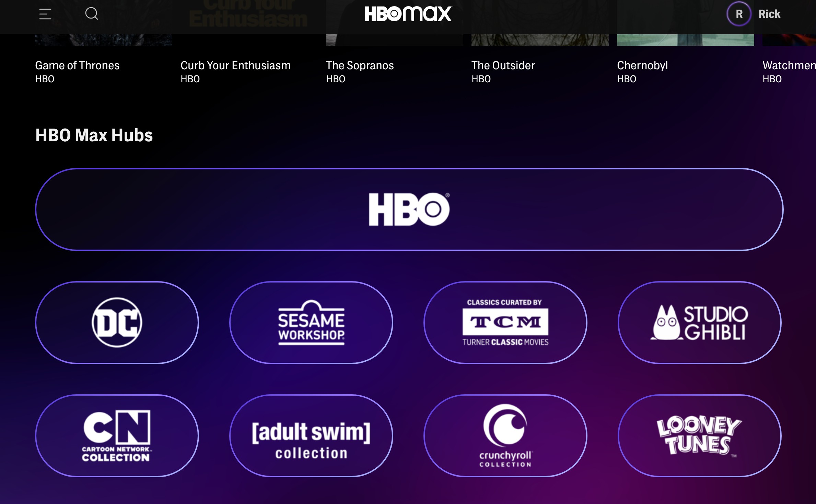Click the hamburger menu icon
The width and height of the screenshot is (816, 504).
point(45,14)
